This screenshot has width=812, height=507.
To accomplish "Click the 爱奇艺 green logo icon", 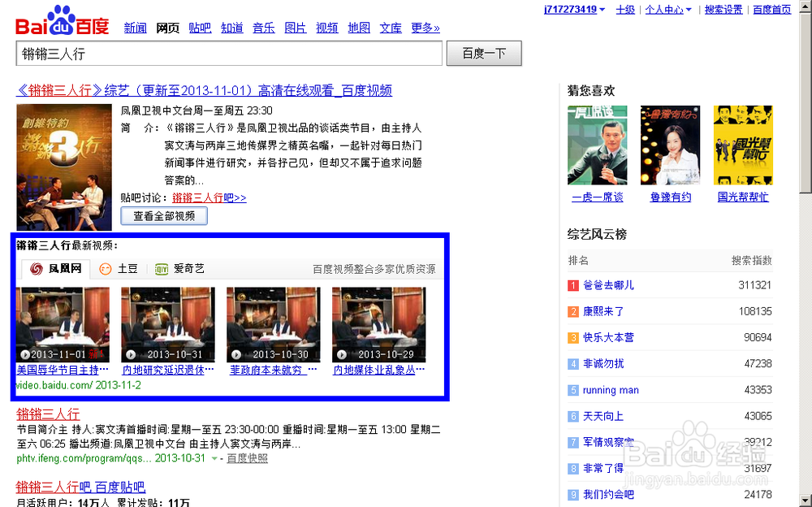I will [162, 269].
